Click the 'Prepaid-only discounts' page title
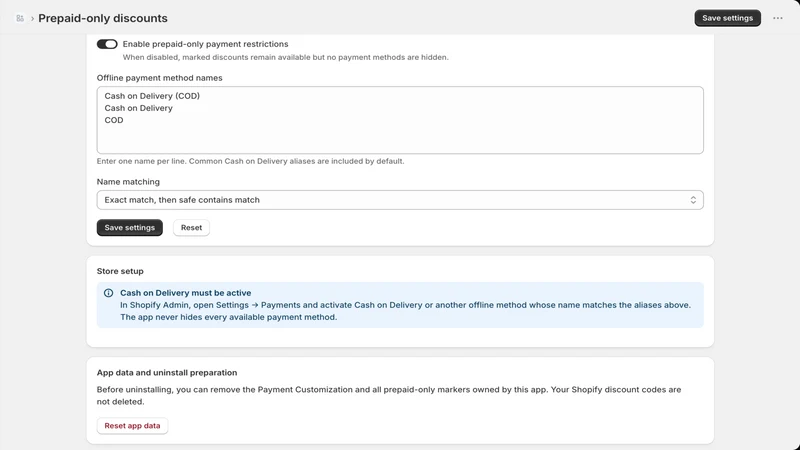This screenshot has width=800, height=450. point(103,18)
